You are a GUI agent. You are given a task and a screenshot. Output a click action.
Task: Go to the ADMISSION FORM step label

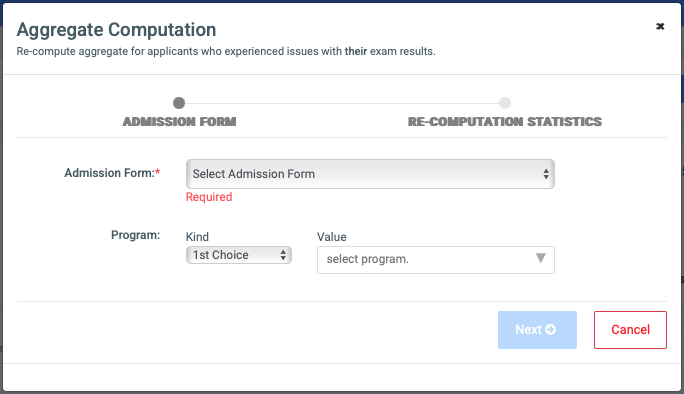click(x=179, y=121)
